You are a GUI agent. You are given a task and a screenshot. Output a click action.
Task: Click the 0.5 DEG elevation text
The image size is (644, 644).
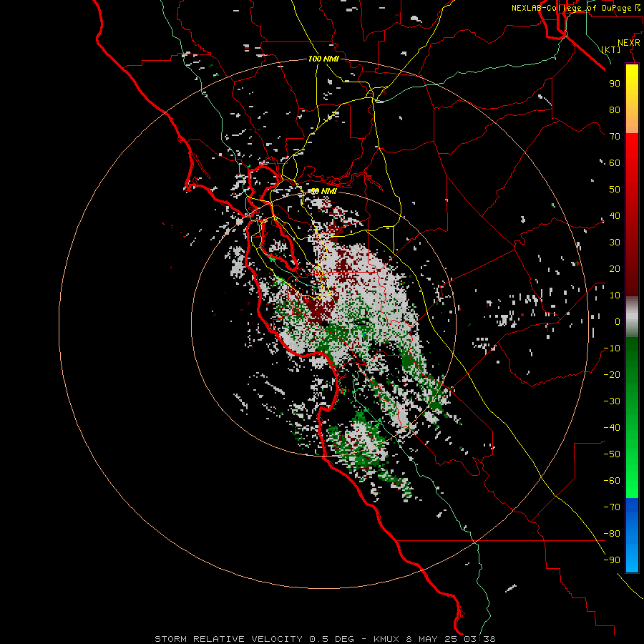tap(331, 639)
